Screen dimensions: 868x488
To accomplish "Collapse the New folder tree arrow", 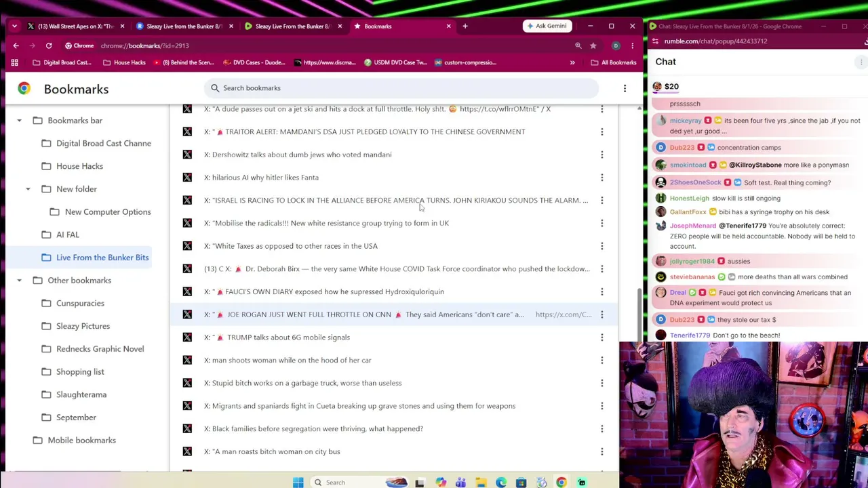I will (28, 189).
